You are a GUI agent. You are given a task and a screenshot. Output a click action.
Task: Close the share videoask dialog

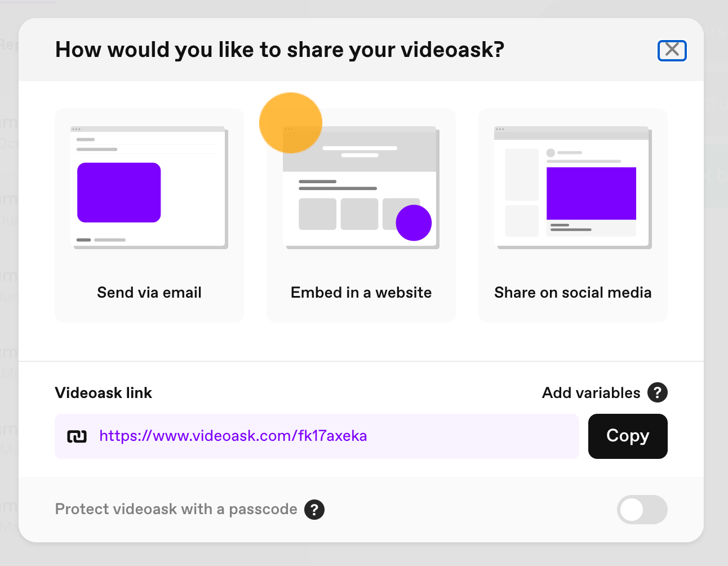click(672, 51)
